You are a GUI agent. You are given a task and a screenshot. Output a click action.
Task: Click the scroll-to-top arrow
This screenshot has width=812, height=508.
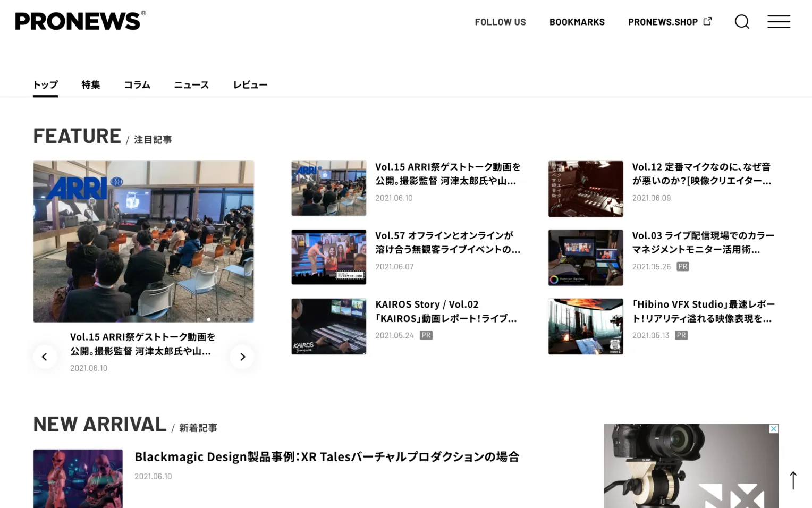tap(793, 480)
